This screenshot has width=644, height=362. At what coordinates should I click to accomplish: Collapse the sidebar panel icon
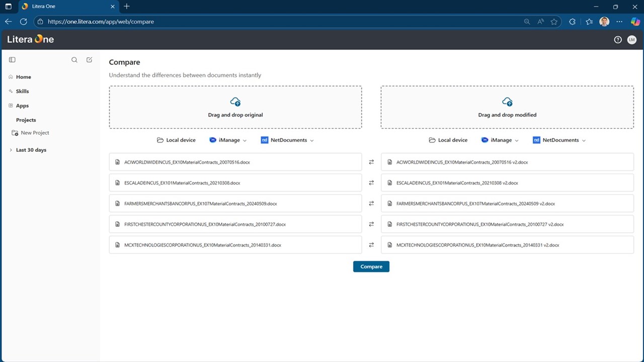(x=12, y=60)
